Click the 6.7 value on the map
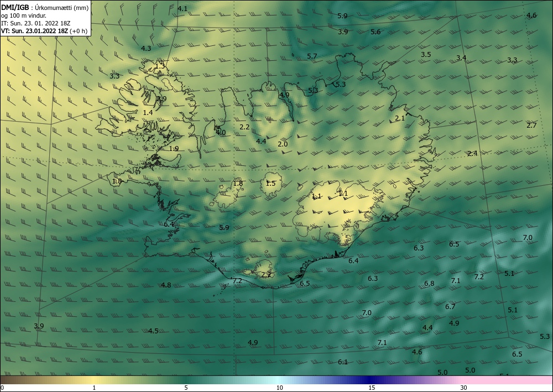553x392 pixels. [450, 307]
